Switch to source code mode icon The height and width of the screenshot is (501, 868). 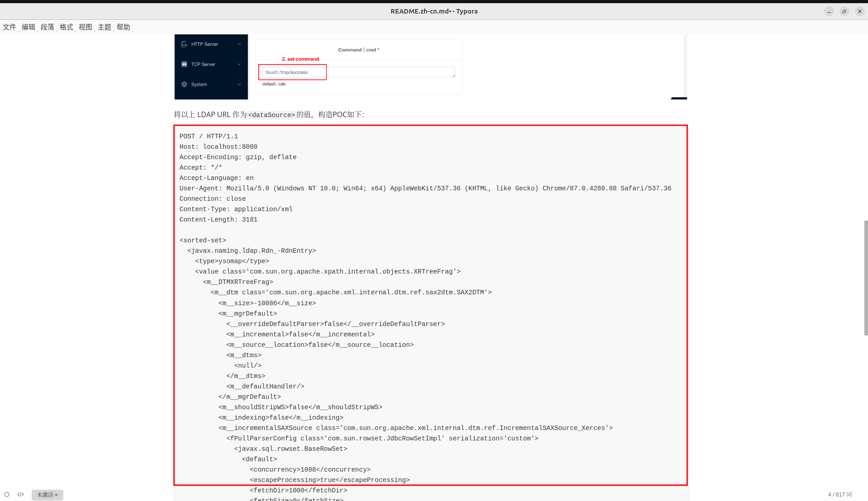21,494
